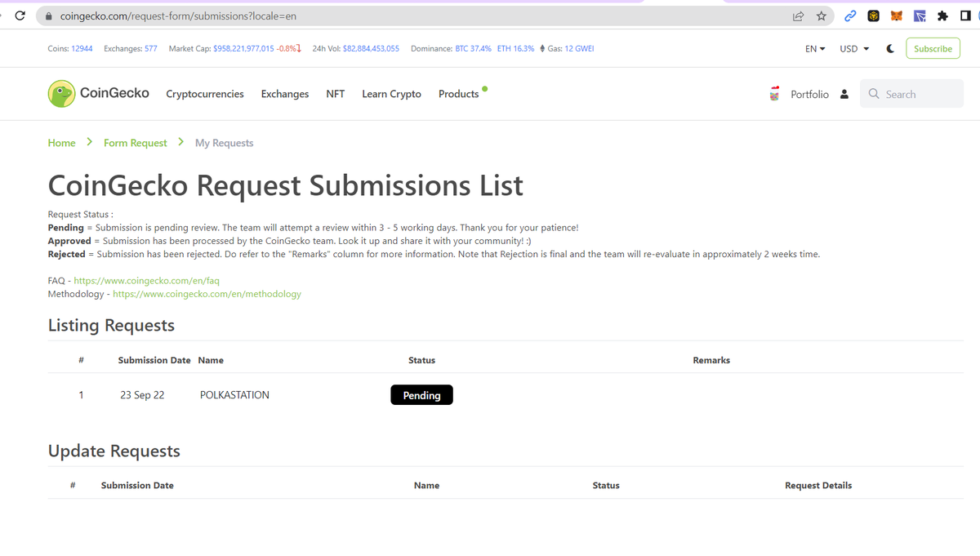Bookmark this page with the star icon
980x556 pixels.
point(822,16)
